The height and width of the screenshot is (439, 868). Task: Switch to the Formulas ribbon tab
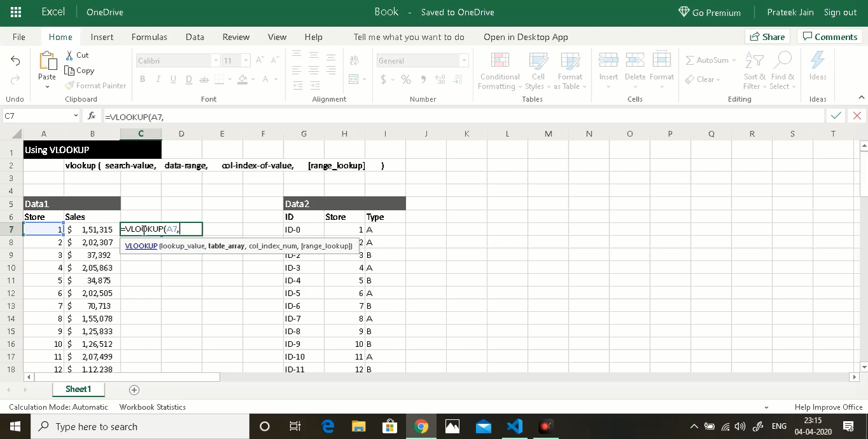pyautogui.click(x=149, y=37)
